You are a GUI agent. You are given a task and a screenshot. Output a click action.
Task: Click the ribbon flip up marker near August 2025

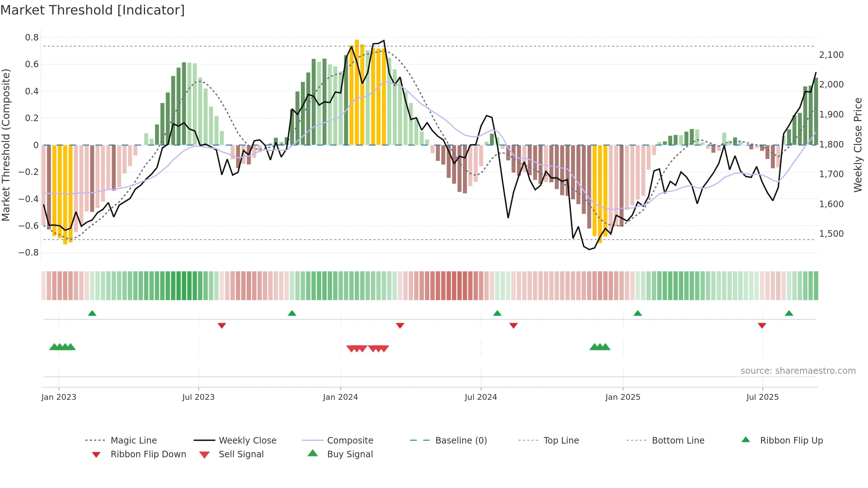tap(789, 313)
